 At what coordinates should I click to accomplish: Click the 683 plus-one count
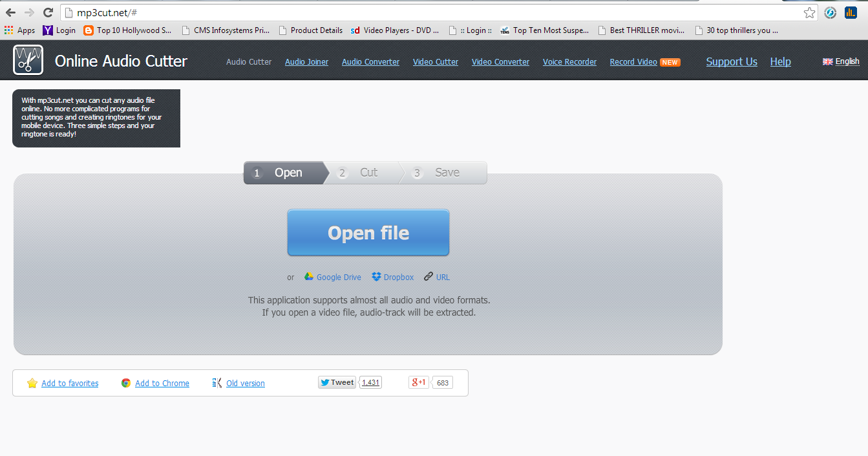tap(443, 383)
